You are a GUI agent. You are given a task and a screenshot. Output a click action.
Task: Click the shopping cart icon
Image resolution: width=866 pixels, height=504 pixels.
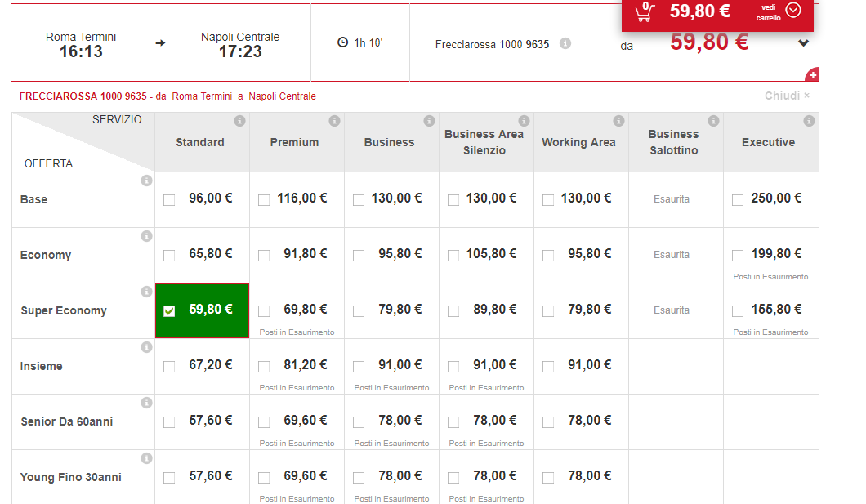[645, 11]
